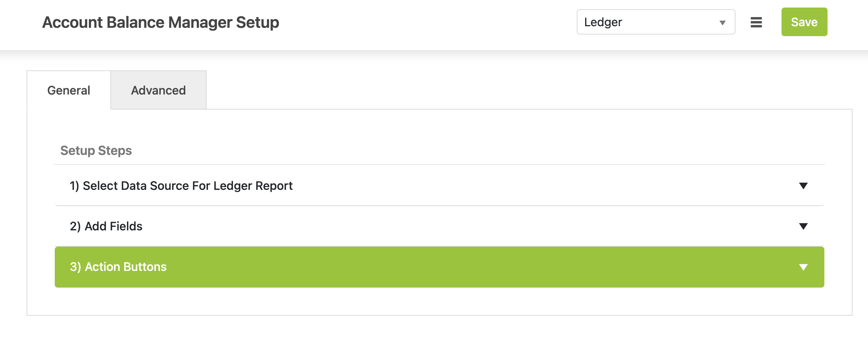Click the word Ledger in the selector
This screenshot has width=868, height=340.
603,22
